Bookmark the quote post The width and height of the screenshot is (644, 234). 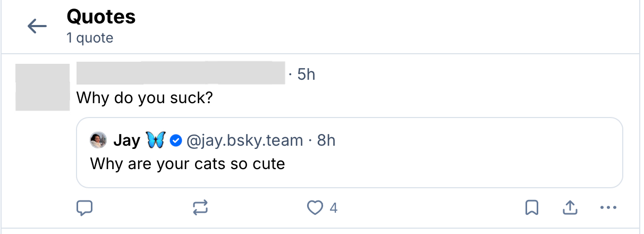tap(532, 207)
